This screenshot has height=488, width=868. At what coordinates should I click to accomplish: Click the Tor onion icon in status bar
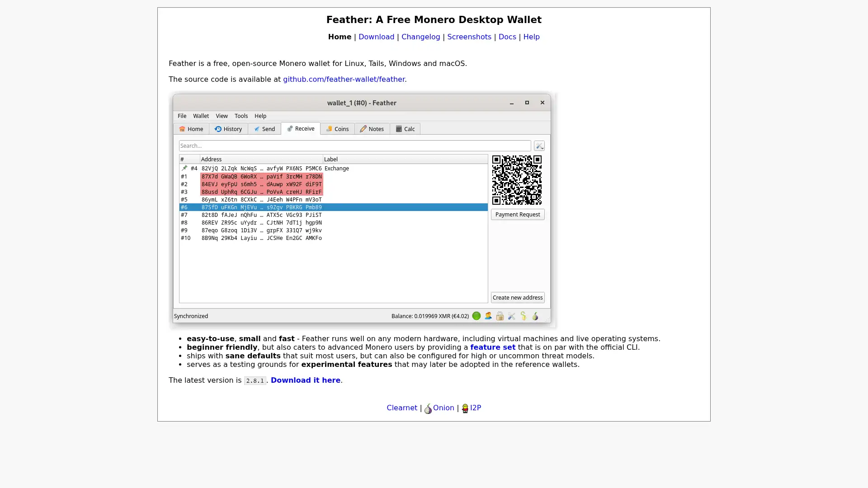point(535,316)
